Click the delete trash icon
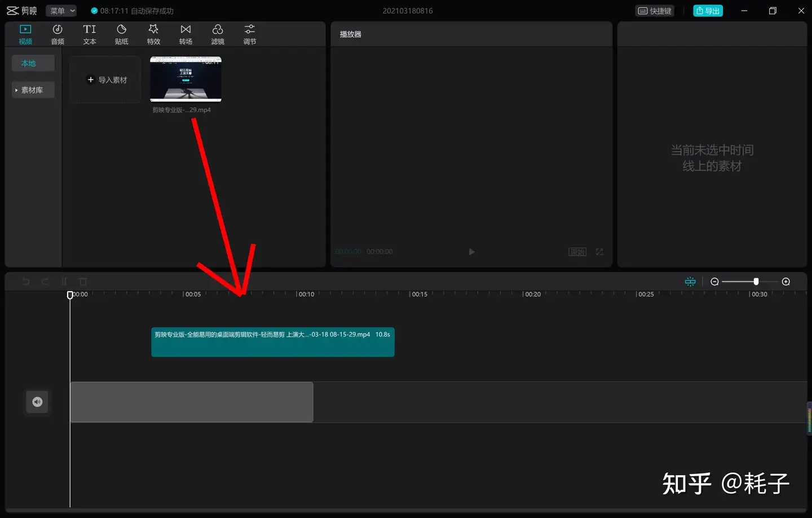The height and width of the screenshot is (518, 812). pyautogui.click(x=83, y=282)
